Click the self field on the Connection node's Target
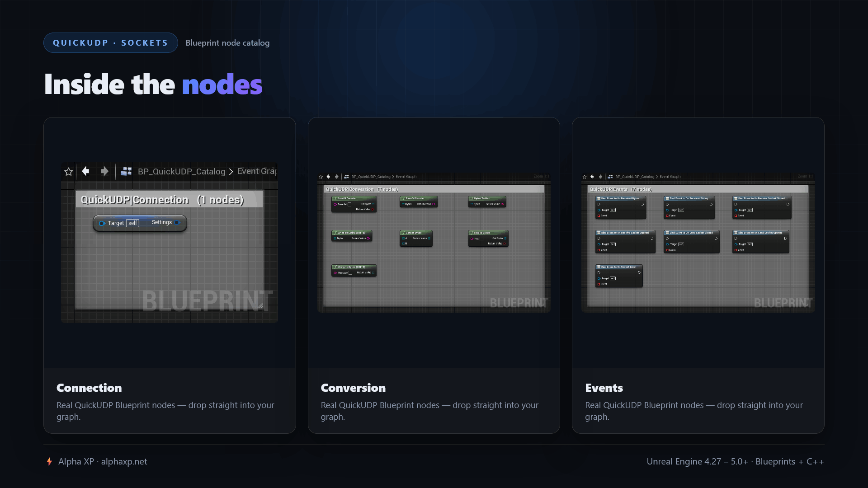Screen dimensions: 868x488 (132, 223)
